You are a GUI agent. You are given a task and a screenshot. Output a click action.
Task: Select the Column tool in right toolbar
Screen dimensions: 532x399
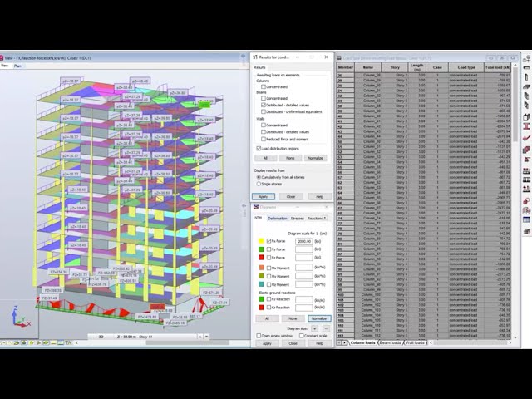click(x=526, y=77)
